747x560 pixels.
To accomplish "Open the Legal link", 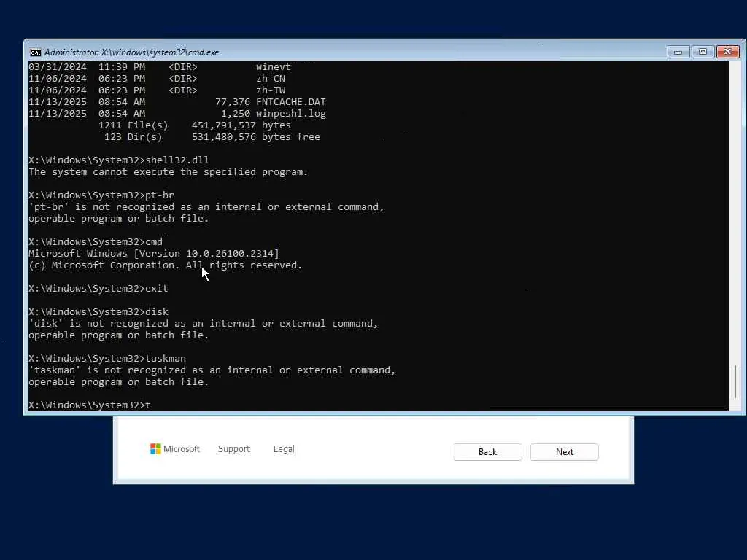I will 284,448.
